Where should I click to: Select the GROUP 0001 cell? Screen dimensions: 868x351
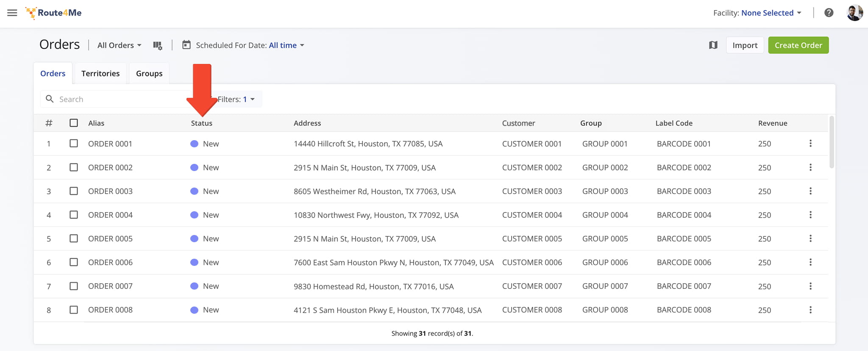(x=605, y=144)
